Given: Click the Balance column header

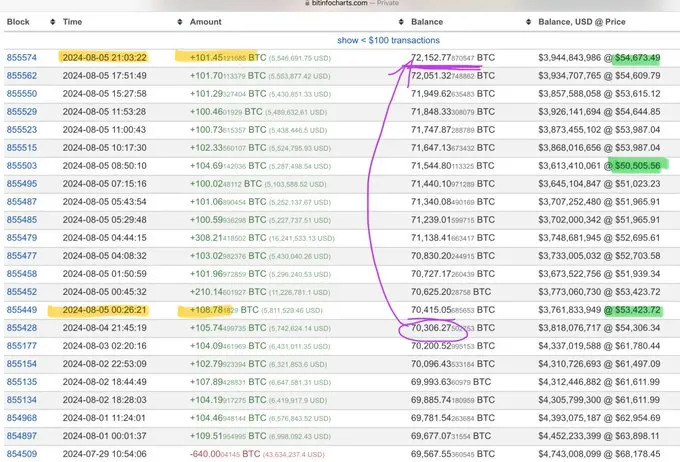Looking at the screenshot, I should point(427,22).
